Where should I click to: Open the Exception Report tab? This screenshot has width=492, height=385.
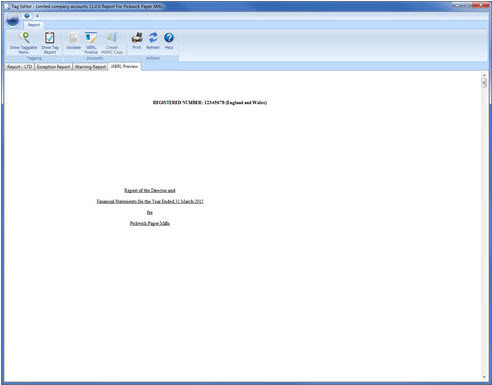point(53,67)
